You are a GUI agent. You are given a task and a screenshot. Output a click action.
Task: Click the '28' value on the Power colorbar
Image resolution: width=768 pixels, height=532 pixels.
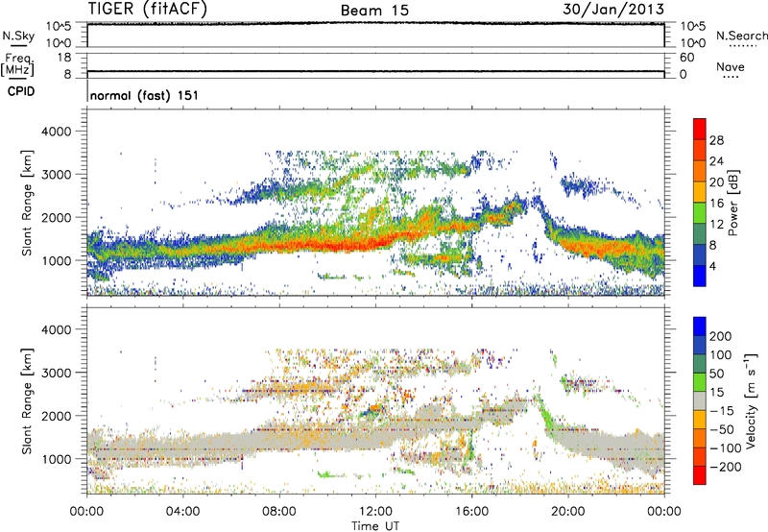716,140
